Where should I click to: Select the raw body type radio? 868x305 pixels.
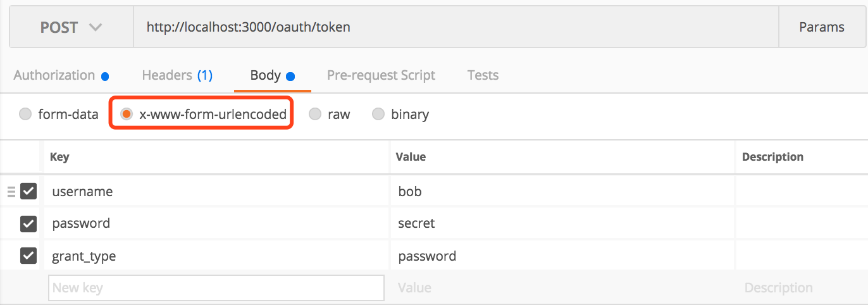314,115
